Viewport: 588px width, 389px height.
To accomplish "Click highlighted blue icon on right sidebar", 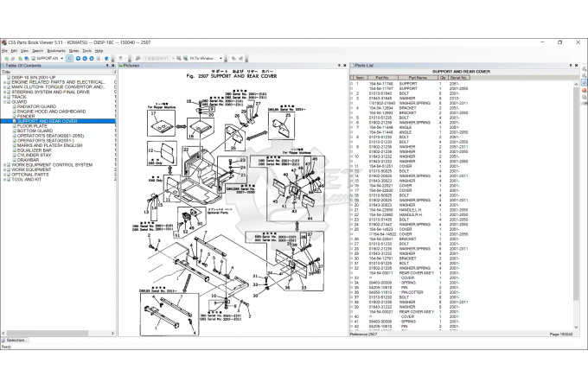I will point(585,83).
